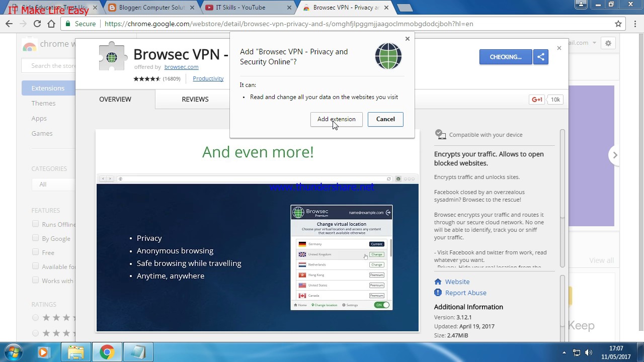
Task: Select Games in the store sidebar
Action: (x=42, y=133)
